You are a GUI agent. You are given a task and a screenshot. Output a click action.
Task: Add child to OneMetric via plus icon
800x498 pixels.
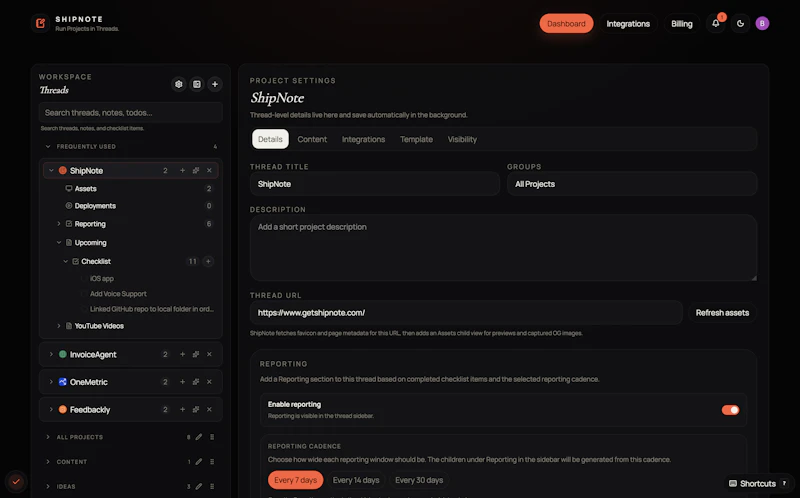pos(182,382)
